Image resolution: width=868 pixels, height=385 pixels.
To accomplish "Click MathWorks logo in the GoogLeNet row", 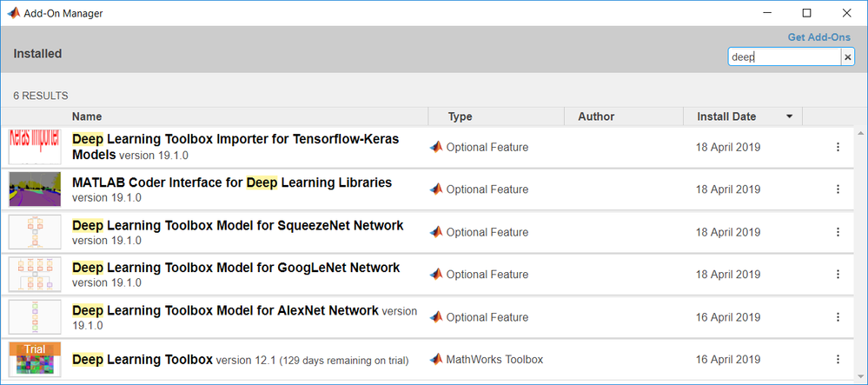I will [x=436, y=274].
